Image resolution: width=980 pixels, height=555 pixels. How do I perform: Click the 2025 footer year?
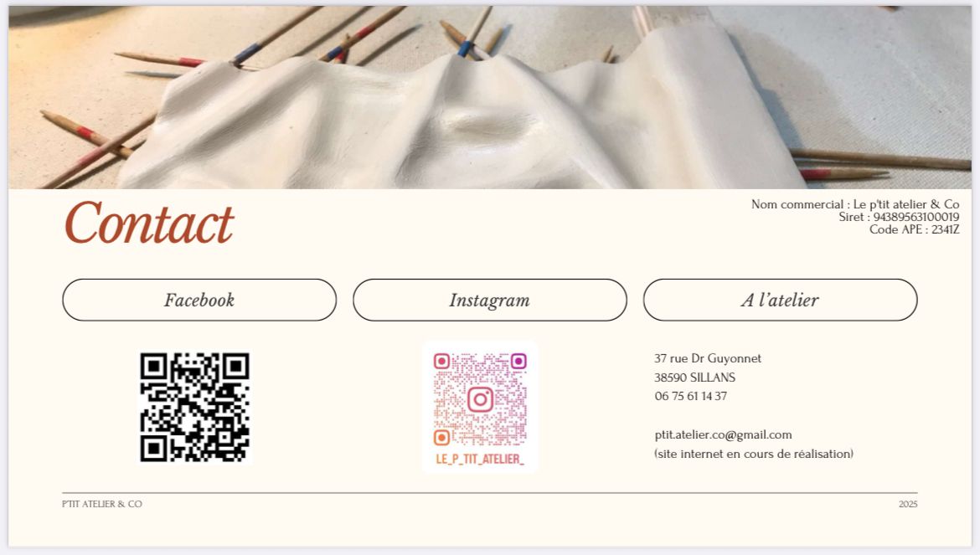pos(908,504)
